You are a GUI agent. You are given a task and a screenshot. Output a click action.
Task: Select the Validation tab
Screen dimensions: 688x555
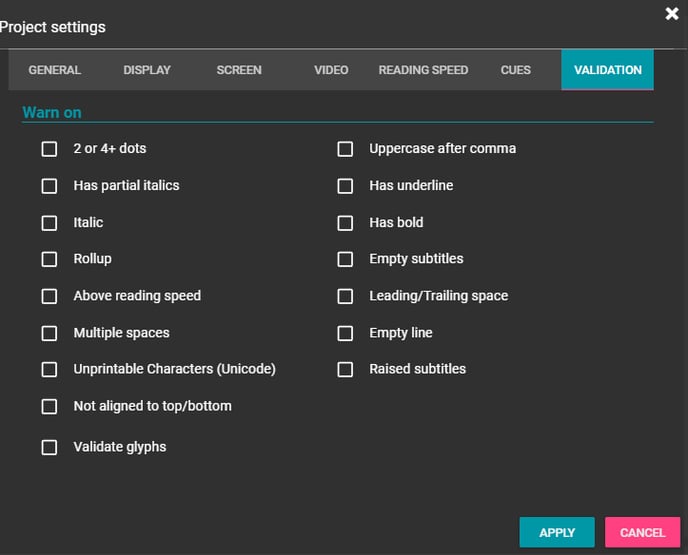click(608, 70)
